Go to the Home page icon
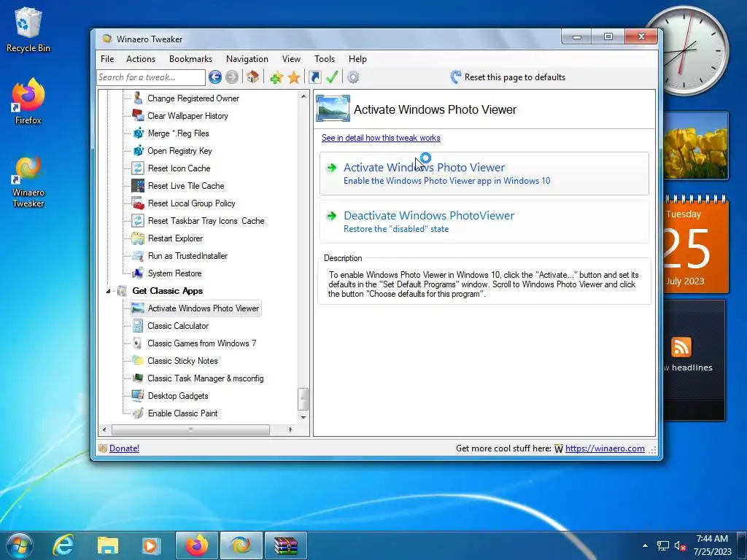The image size is (747, 560). [252, 77]
